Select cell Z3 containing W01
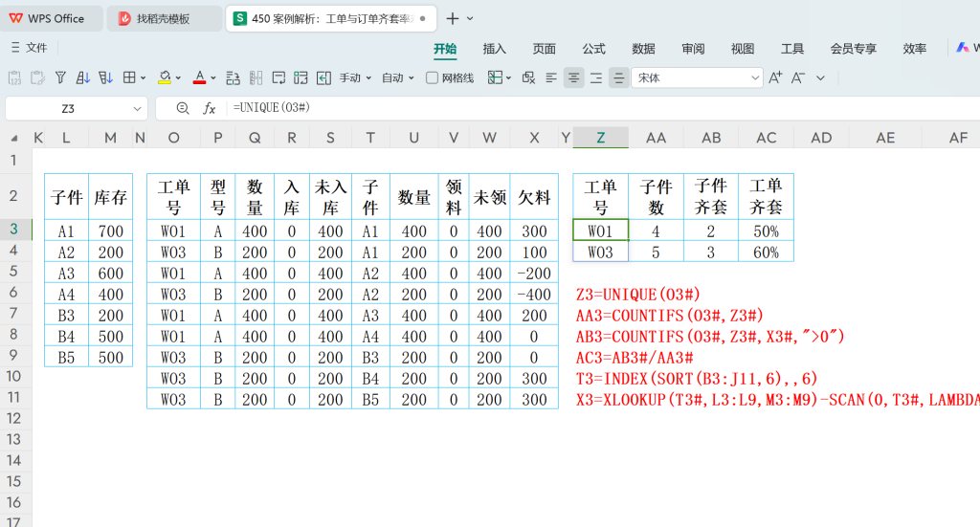The image size is (980, 527). [x=601, y=231]
